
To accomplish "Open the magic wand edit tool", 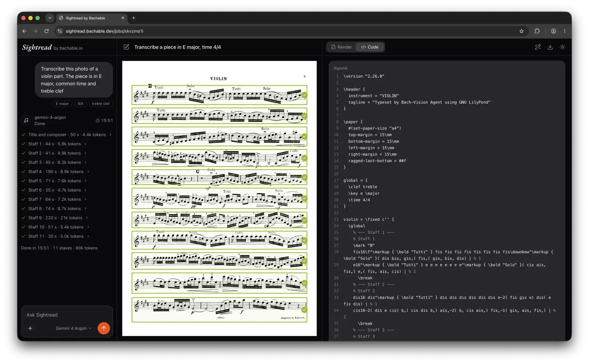I will click(x=538, y=47).
